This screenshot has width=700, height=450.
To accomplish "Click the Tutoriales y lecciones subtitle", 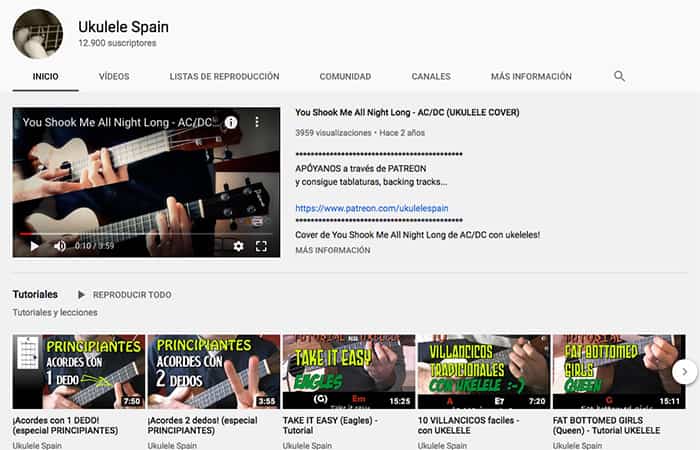I will [55, 312].
